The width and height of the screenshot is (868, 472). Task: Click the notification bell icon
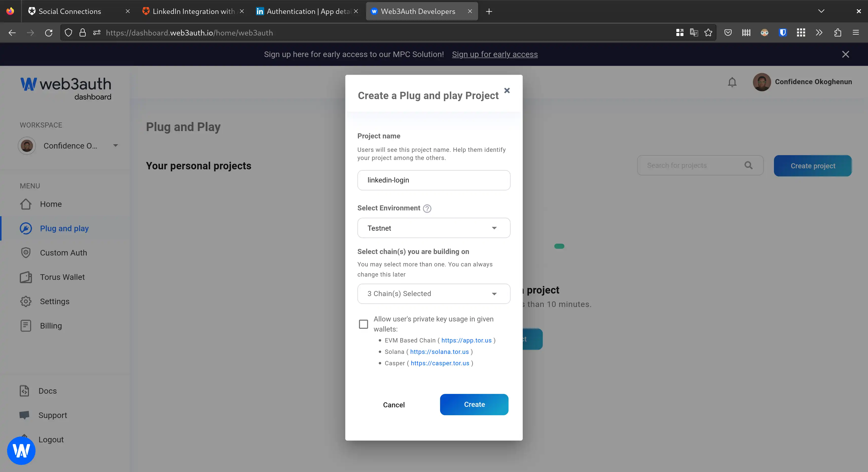pyautogui.click(x=732, y=82)
